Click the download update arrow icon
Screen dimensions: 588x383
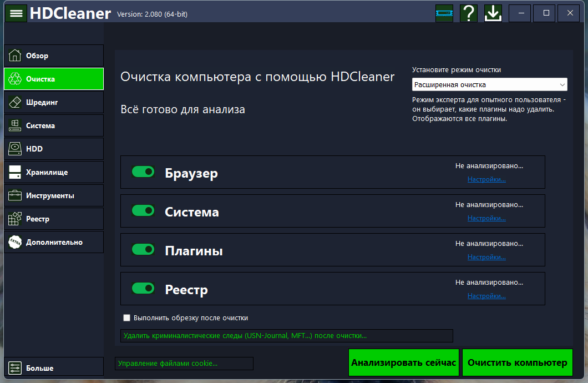tap(493, 13)
